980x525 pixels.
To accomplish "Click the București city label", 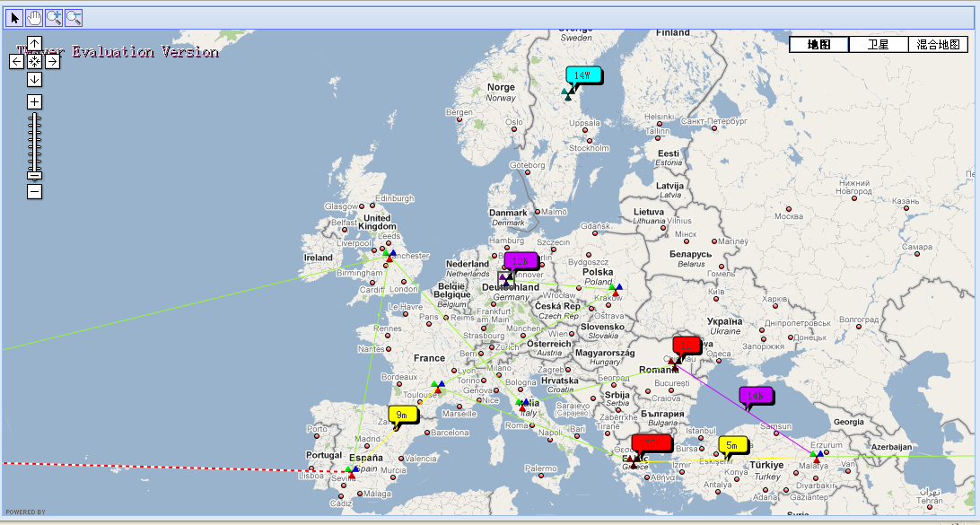I will pyautogui.click(x=672, y=382).
